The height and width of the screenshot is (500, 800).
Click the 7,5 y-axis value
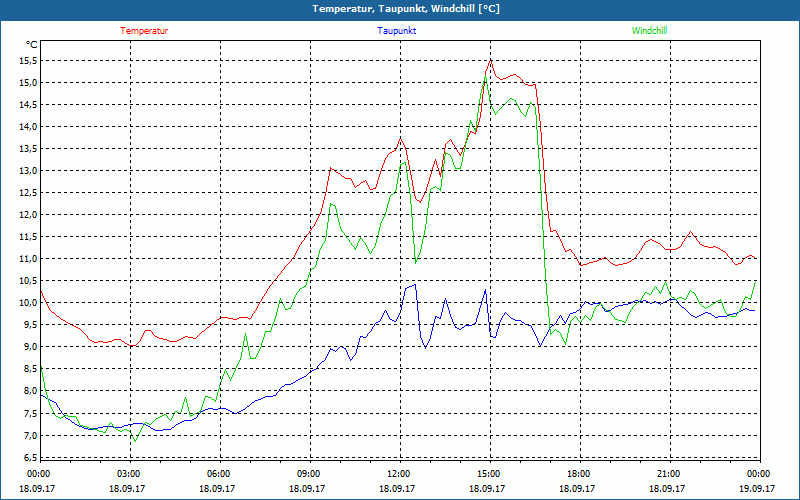coord(32,413)
